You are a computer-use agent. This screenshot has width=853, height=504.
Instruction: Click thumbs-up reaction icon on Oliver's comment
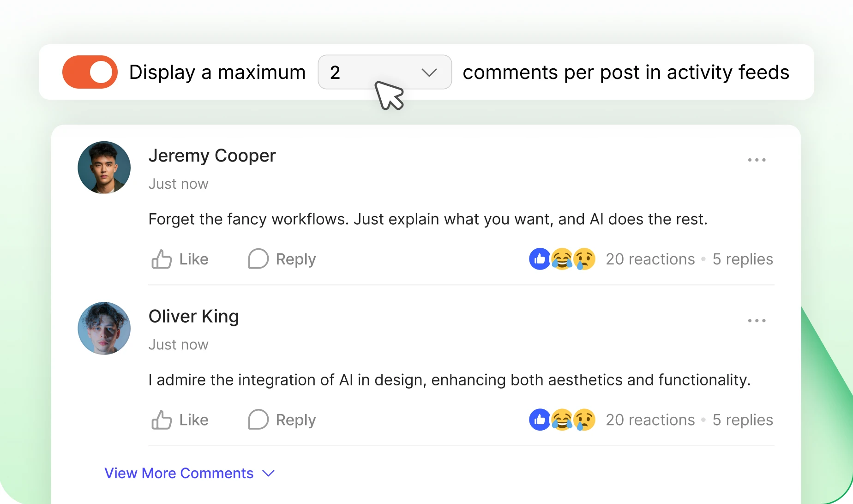coord(540,420)
